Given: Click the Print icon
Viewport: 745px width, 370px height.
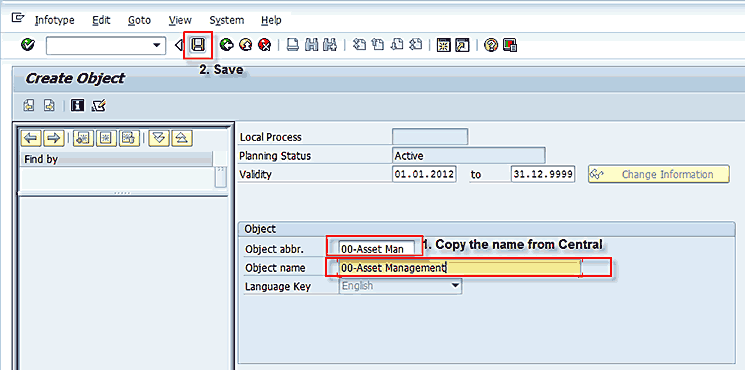Looking at the screenshot, I should coord(293,45).
